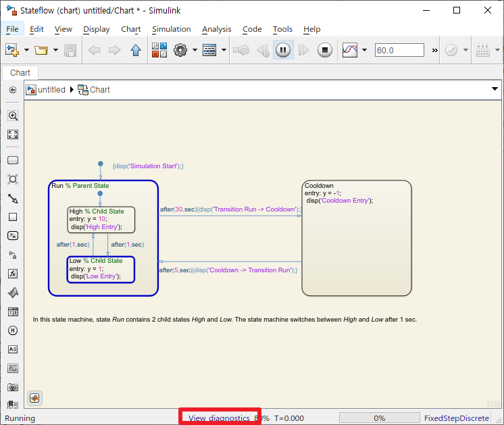Click the MATLAB action language badge icon
Image resolution: width=504 pixels, height=425 pixels.
tap(34, 398)
